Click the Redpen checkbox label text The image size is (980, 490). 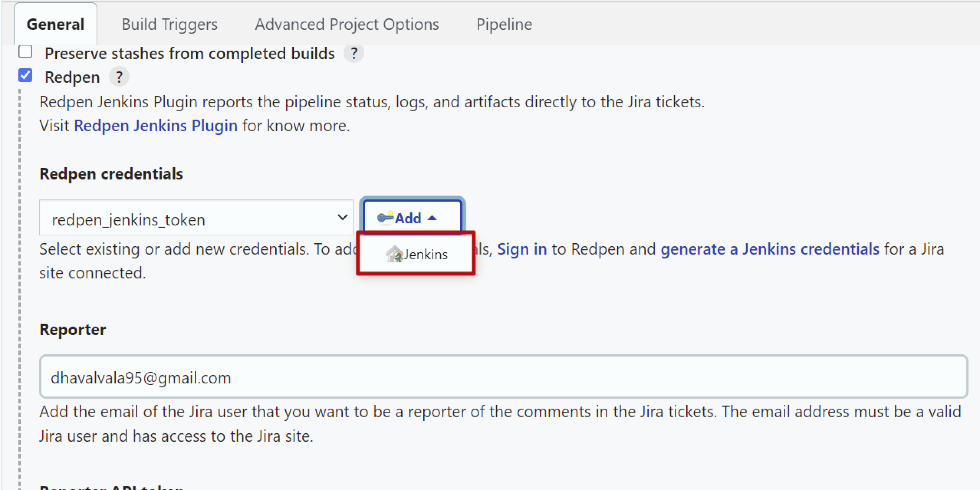click(72, 77)
